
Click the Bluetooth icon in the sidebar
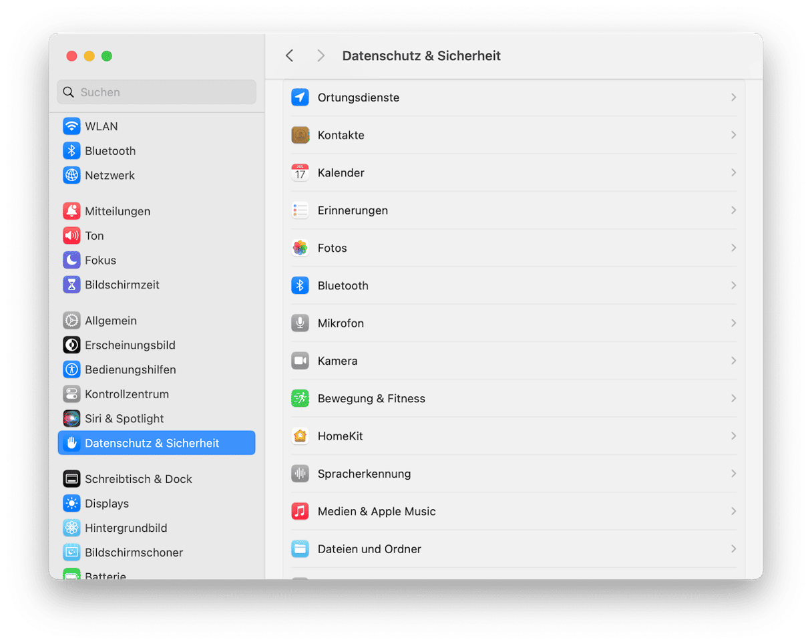(x=71, y=151)
